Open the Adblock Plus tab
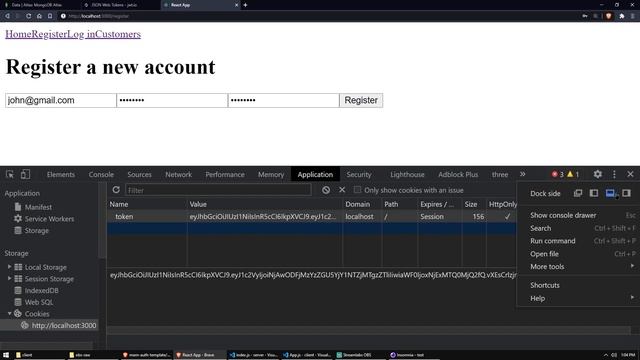Screen dimensions: 640x360 point(458,174)
